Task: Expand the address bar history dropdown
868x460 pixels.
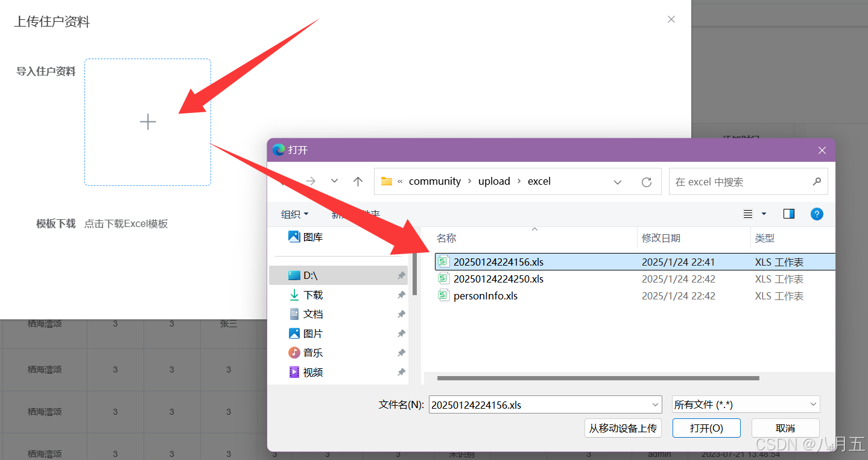Action: 618,182
